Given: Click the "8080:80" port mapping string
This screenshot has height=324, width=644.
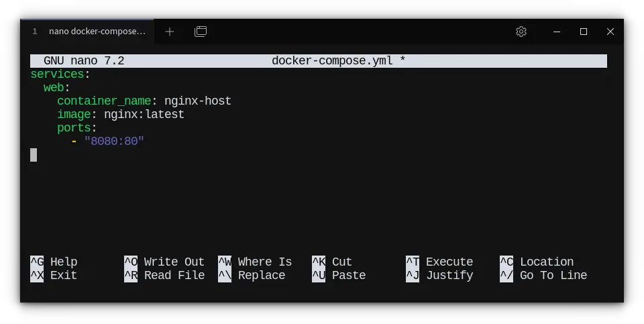Looking at the screenshot, I should pyautogui.click(x=114, y=142).
